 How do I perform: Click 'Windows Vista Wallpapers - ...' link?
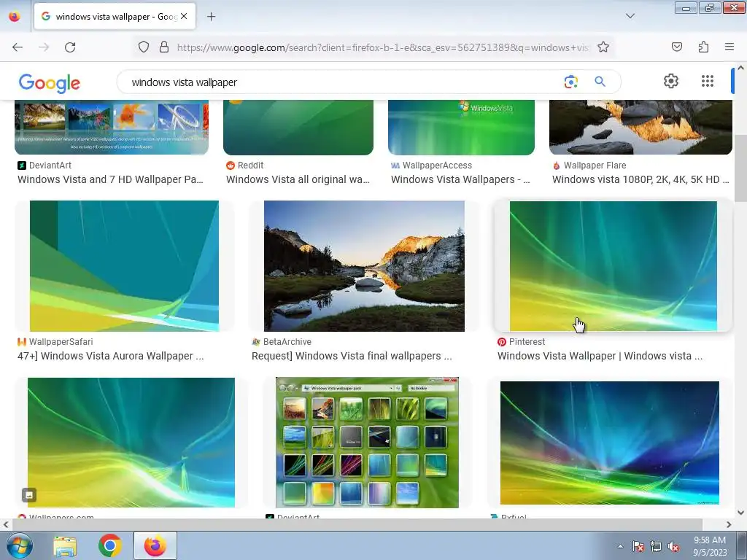[460, 179]
